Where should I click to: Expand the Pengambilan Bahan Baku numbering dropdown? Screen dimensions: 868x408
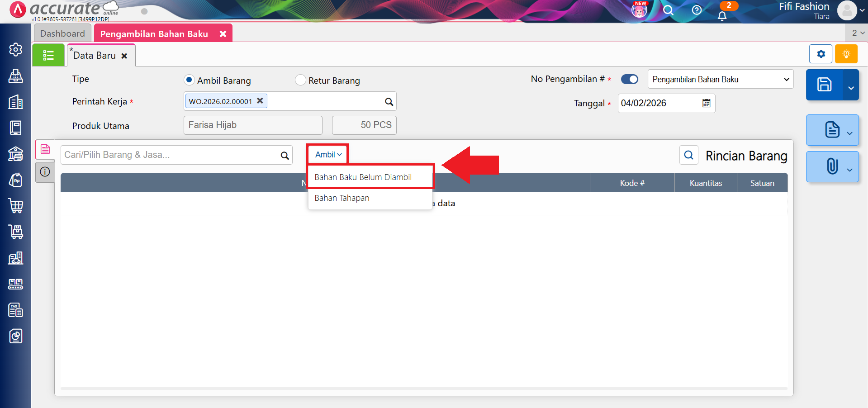(x=720, y=79)
